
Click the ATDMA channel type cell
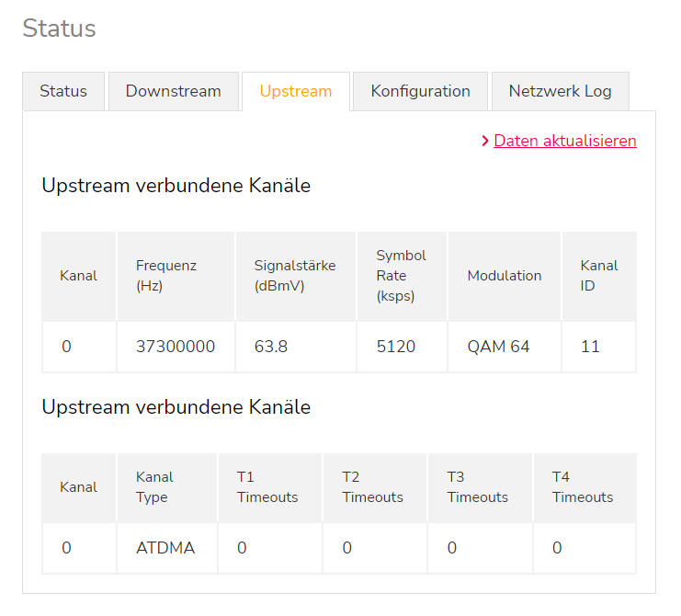pos(165,548)
